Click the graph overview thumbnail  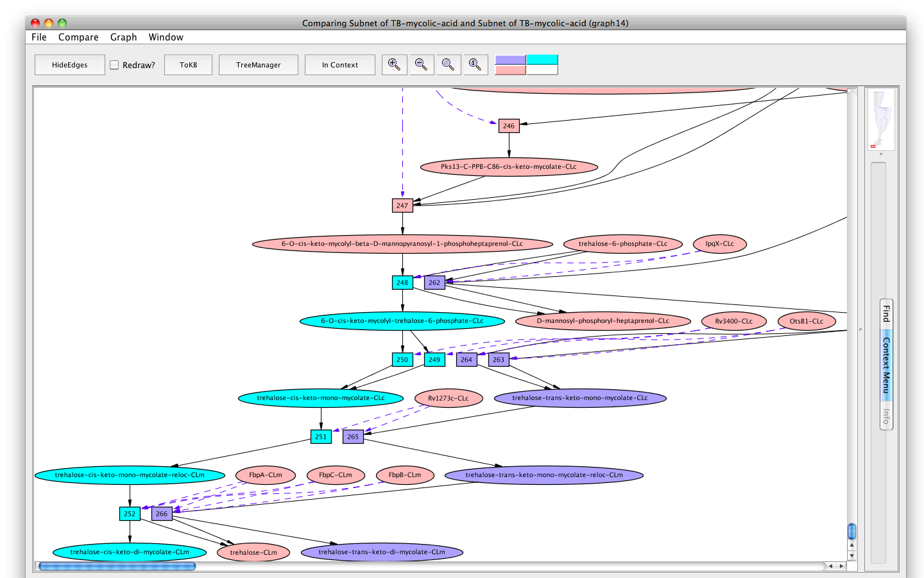point(881,119)
